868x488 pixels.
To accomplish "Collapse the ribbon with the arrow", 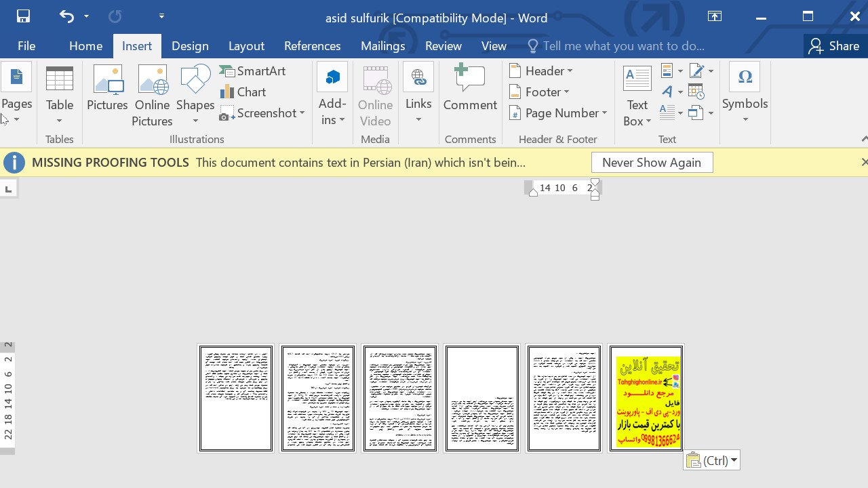I will click(864, 139).
